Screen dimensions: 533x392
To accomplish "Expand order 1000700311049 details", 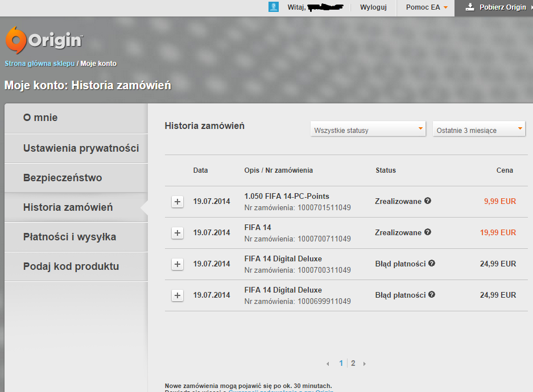I will pyautogui.click(x=177, y=264).
